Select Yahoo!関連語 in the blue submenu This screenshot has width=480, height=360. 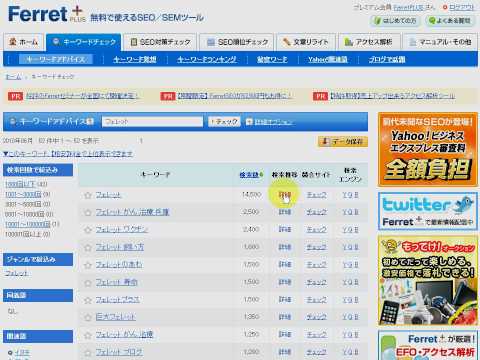pyautogui.click(x=328, y=60)
